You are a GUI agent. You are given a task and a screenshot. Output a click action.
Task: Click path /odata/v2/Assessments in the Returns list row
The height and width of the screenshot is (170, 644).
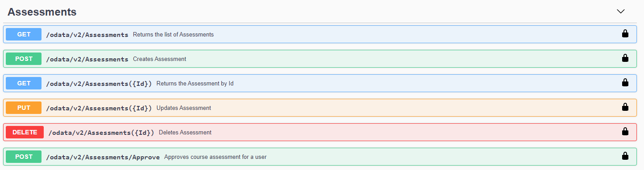click(87, 34)
